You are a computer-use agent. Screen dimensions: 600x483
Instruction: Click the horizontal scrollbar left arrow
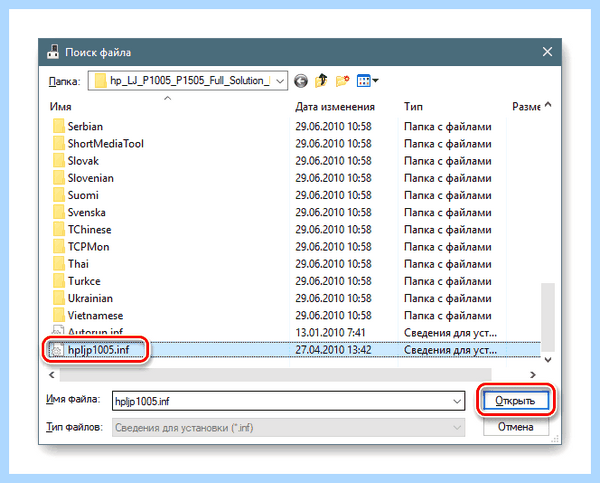pyautogui.click(x=52, y=375)
